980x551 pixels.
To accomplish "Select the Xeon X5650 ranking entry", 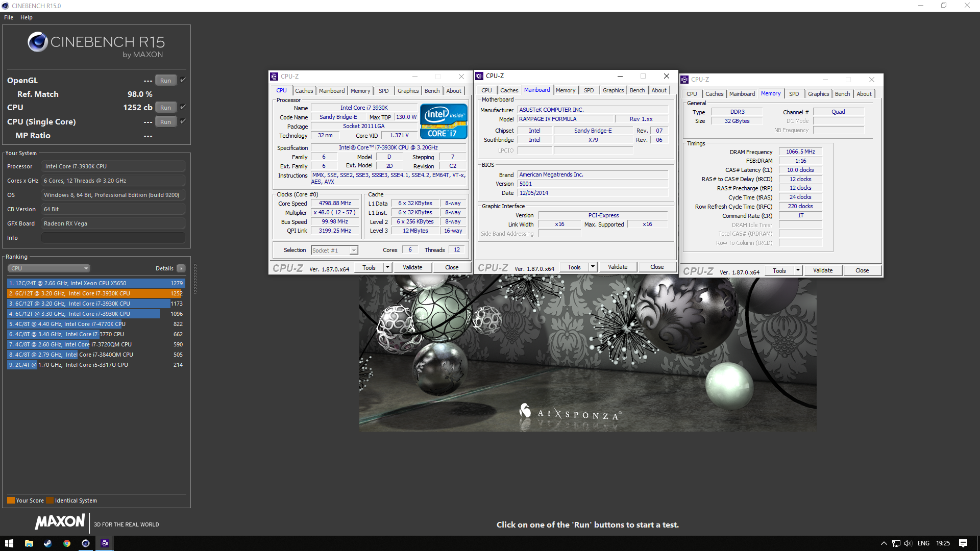I will coord(95,283).
